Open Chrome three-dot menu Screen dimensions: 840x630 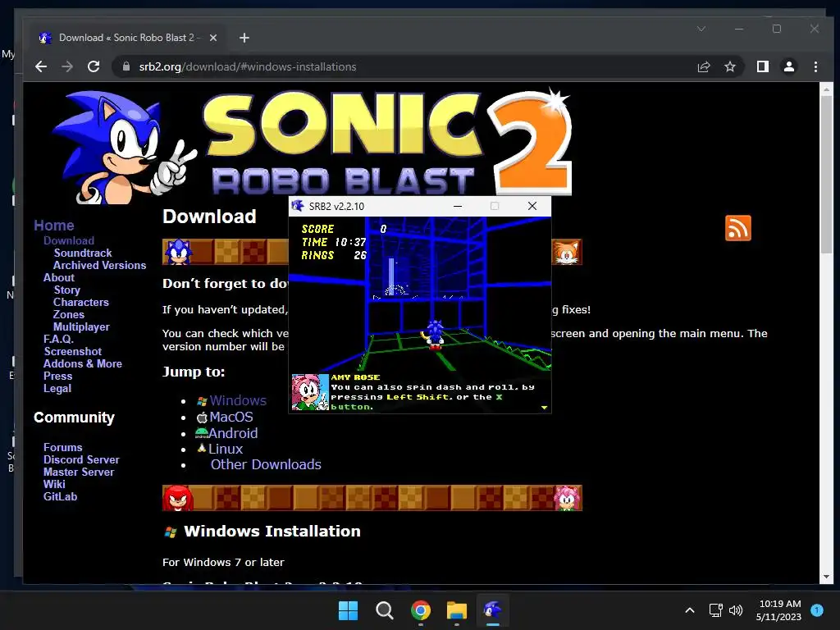coord(815,66)
